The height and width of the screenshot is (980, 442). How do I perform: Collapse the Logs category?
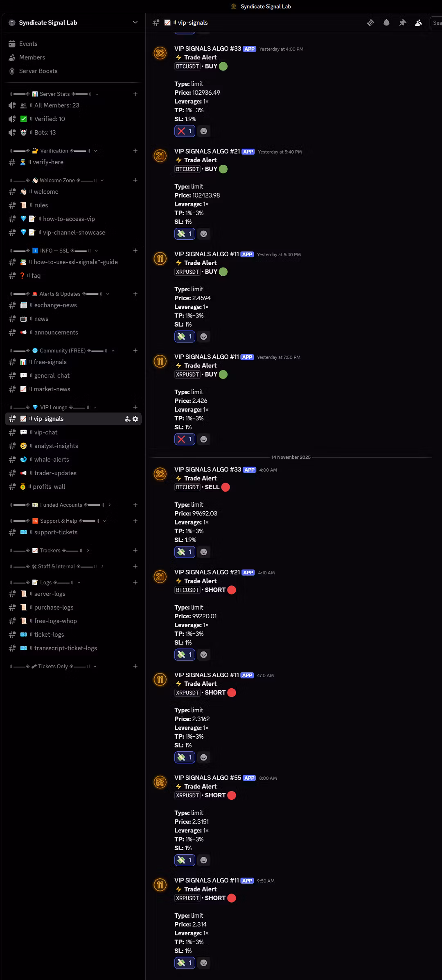[x=45, y=582]
